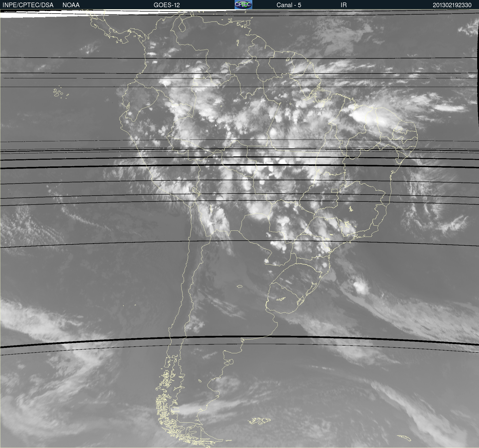Viewport: 479px width, 448px height.
Task: Click the 201302192330 timestamp
Action: [452, 5]
